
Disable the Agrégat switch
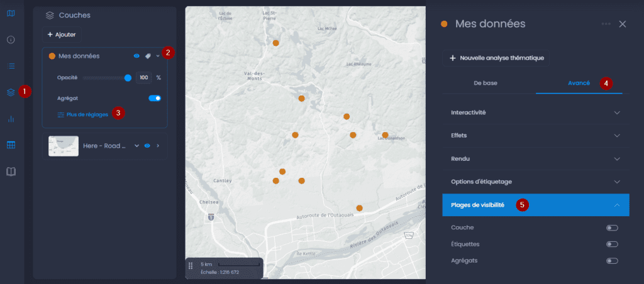[x=155, y=99]
